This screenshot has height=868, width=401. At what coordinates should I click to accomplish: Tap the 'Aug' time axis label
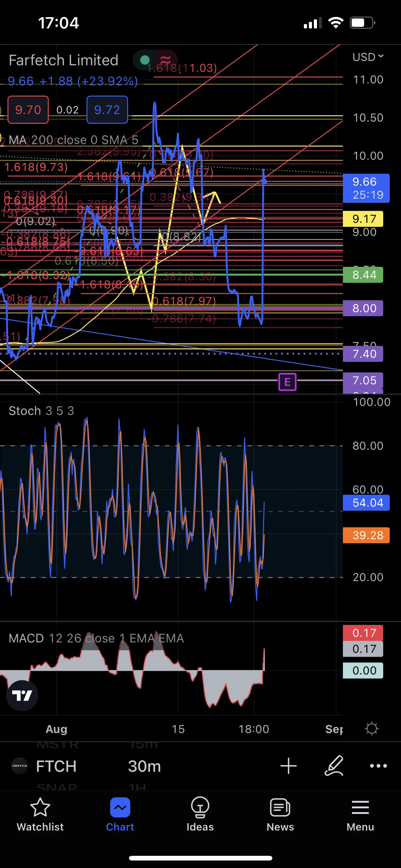[x=56, y=729]
